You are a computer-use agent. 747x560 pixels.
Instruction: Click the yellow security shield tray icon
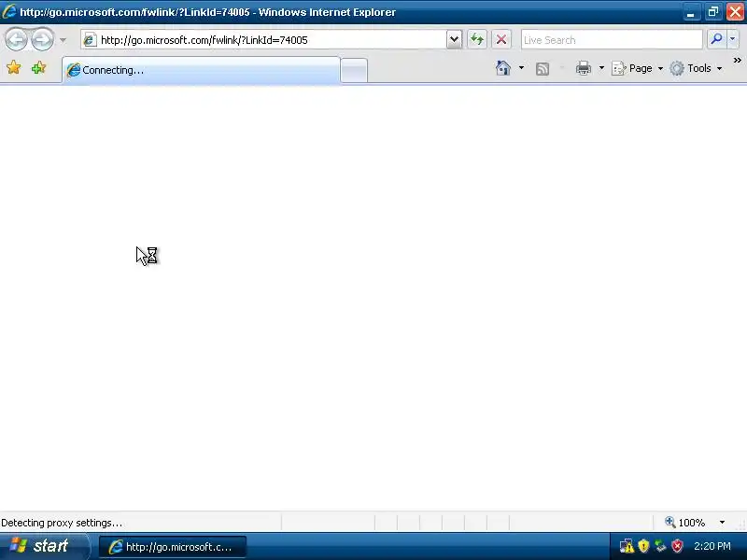(x=643, y=546)
